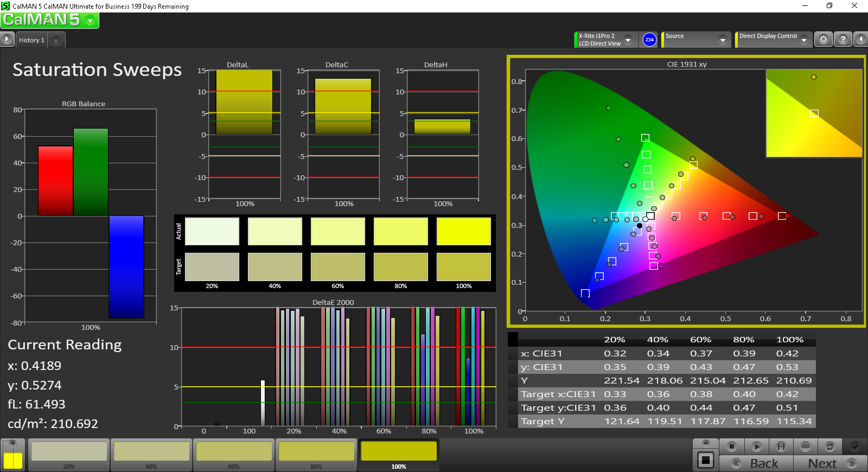Click the zoomed CIE inset in the chart corner

coord(814,113)
